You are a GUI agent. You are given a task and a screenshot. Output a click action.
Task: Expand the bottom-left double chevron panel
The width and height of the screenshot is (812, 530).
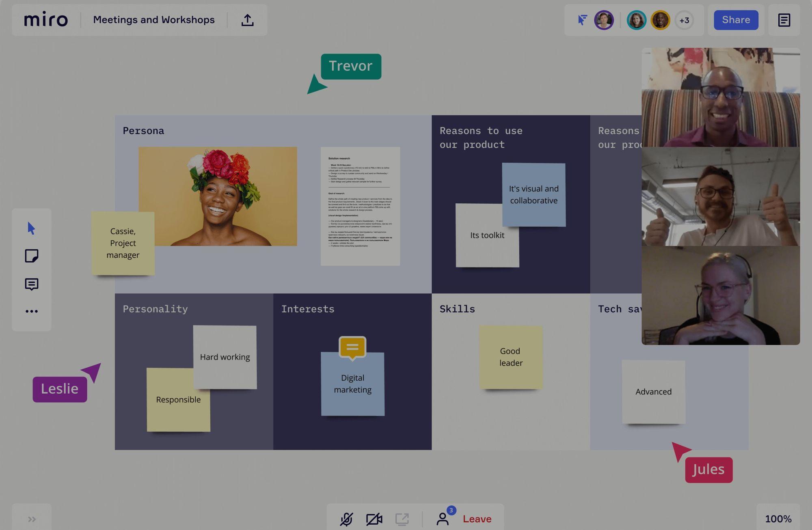point(32,519)
